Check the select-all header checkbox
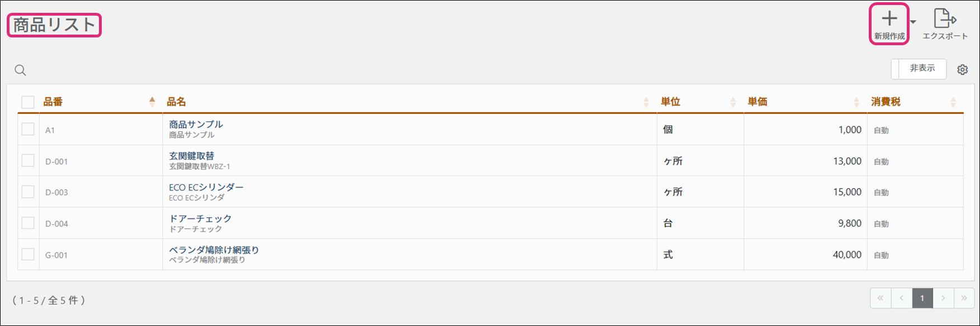This screenshot has width=980, height=326. click(x=28, y=102)
